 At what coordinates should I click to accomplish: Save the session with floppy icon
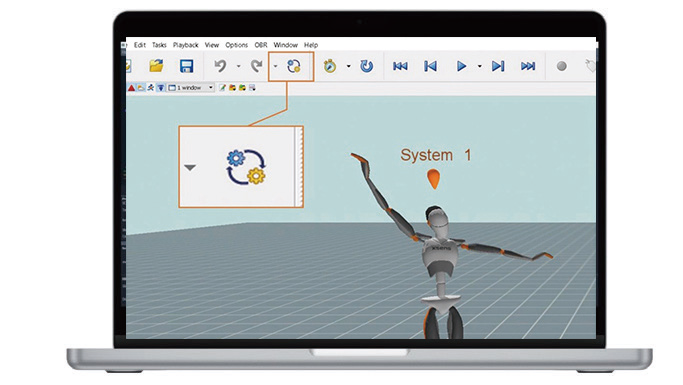click(x=186, y=66)
